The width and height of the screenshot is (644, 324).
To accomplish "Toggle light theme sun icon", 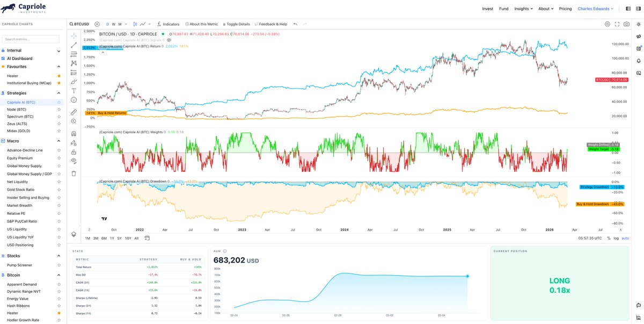I will click(x=639, y=24).
